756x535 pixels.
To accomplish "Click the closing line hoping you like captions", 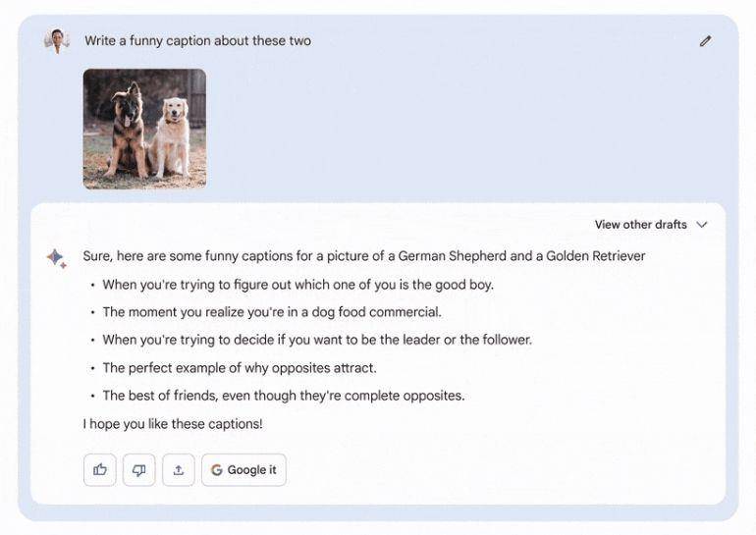I will [173, 424].
